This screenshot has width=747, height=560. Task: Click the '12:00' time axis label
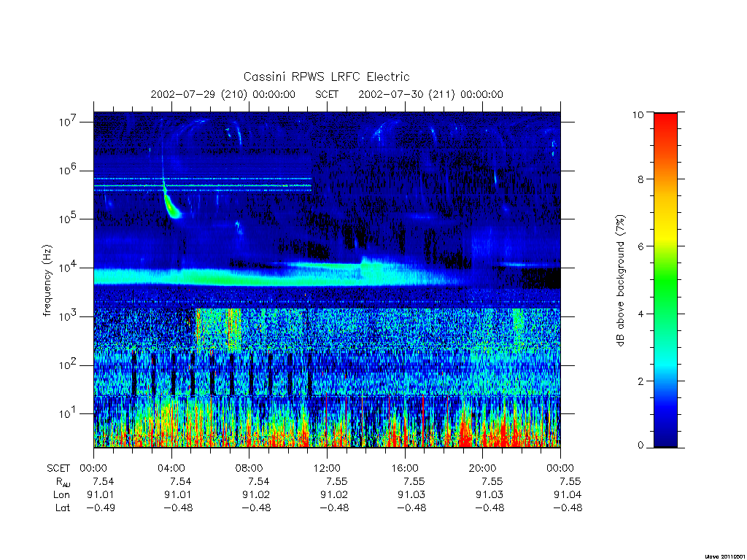[x=327, y=468]
